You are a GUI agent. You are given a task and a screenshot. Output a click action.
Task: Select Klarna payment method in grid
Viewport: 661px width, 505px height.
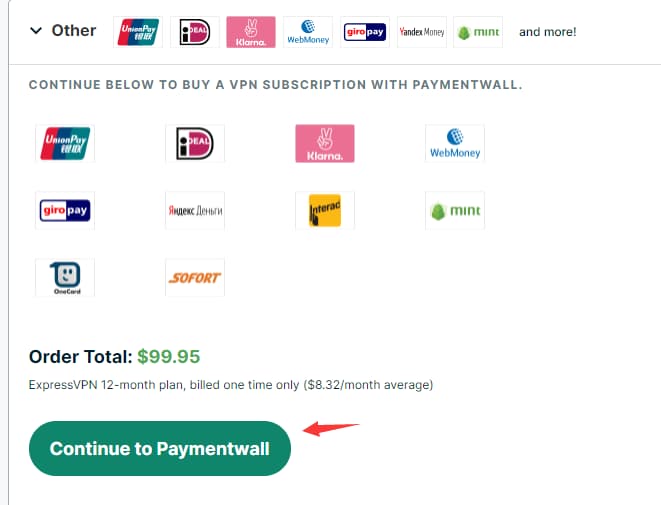point(325,144)
